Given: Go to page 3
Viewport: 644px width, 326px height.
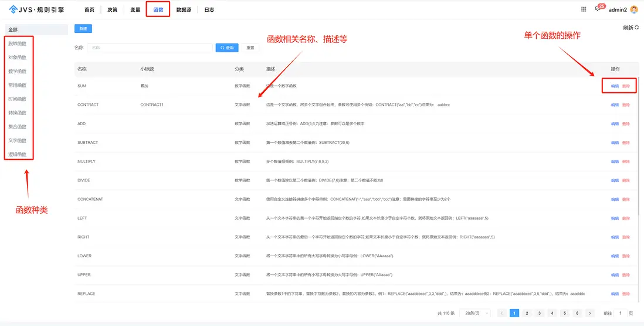Looking at the screenshot, I should [539, 313].
